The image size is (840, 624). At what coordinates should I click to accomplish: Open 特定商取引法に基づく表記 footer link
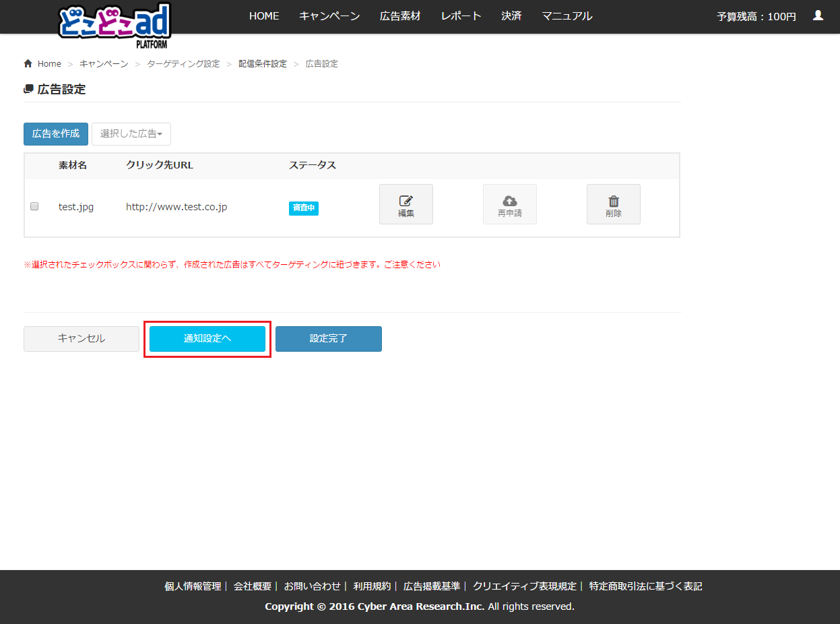tap(645, 586)
